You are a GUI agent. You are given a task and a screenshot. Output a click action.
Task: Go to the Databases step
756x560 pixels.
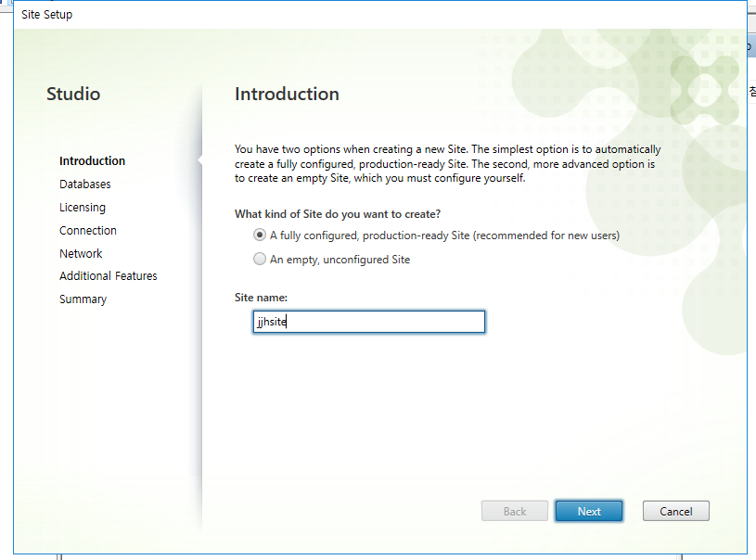[x=84, y=185]
